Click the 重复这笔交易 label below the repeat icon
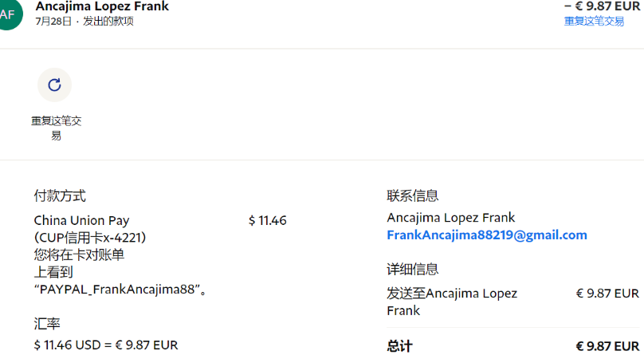 click(x=56, y=128)
